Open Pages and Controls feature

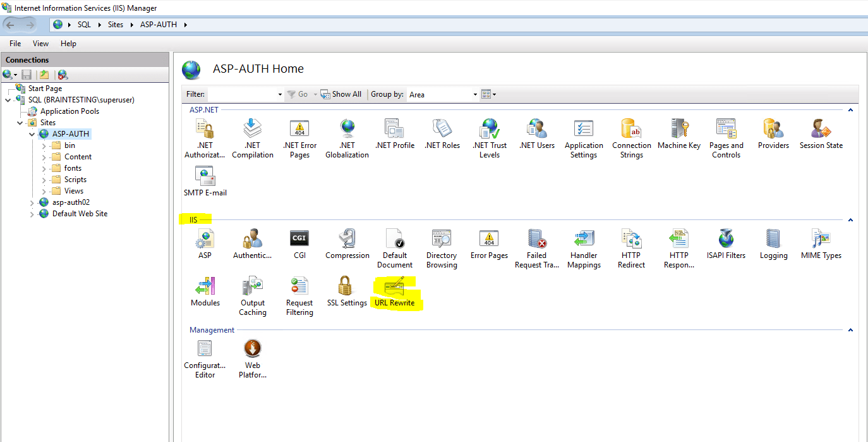[726, 138]
